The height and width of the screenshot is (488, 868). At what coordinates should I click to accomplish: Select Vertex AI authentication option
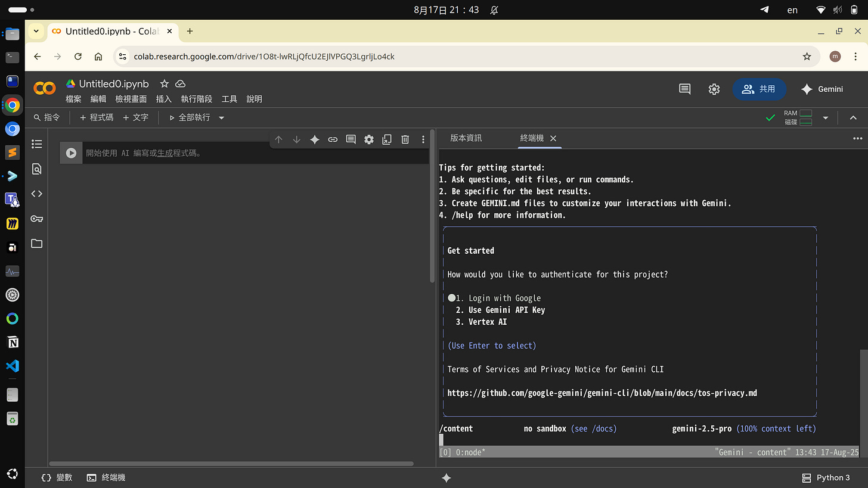481,322
